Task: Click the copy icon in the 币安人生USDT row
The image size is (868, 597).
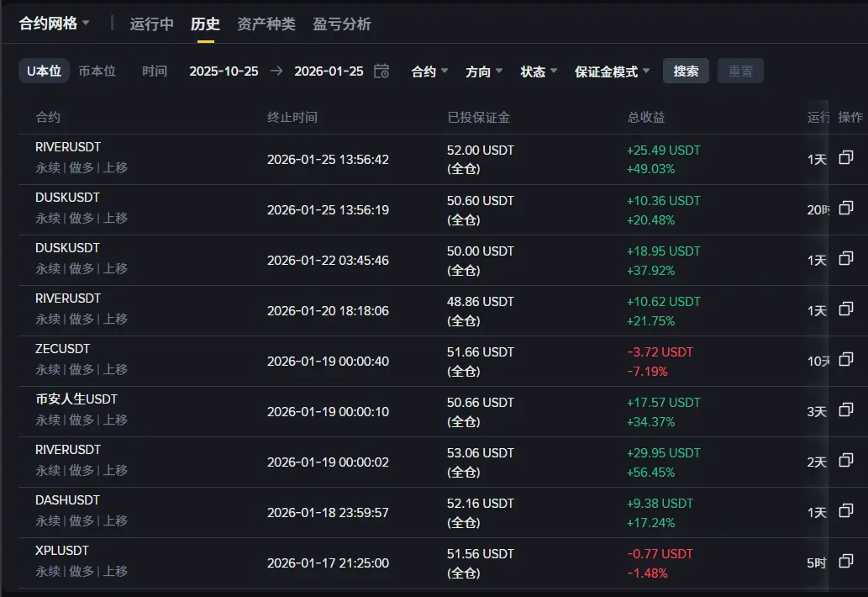Action: (846, 409)
